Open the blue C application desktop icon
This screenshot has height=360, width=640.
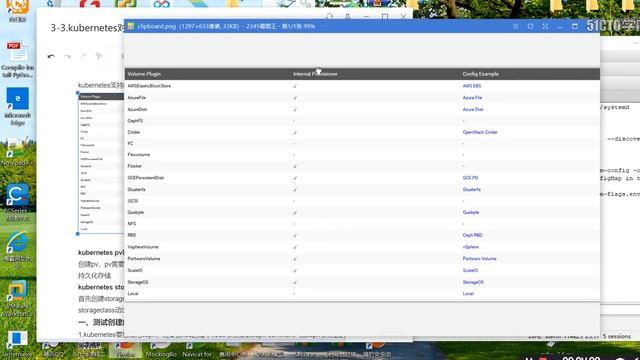click(x=17, y=202)
